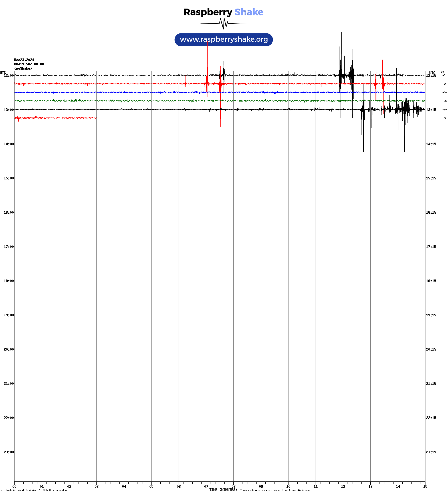Click the UTC label above 12:00
This screenshot has width=448, height=494.
click(3, 72)
